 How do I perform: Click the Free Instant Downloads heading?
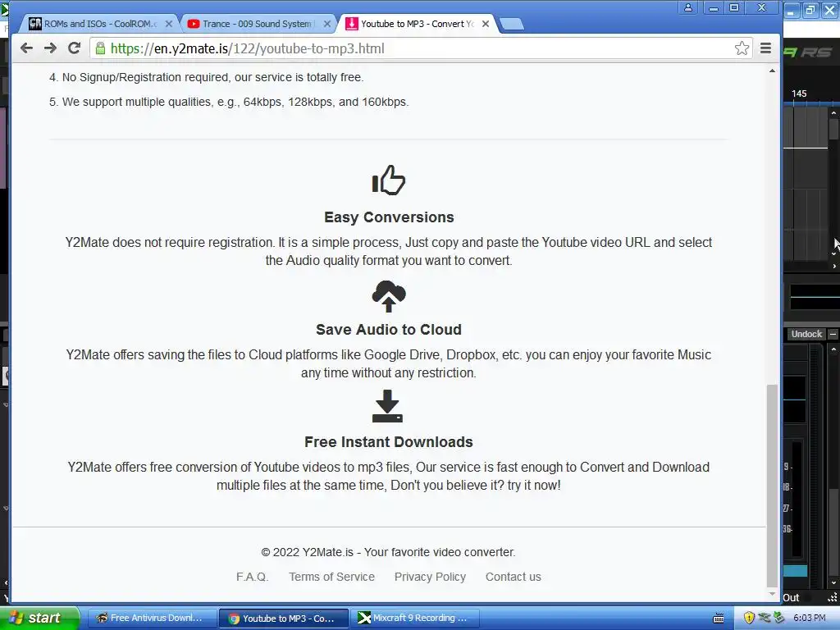tap(388, 442)
